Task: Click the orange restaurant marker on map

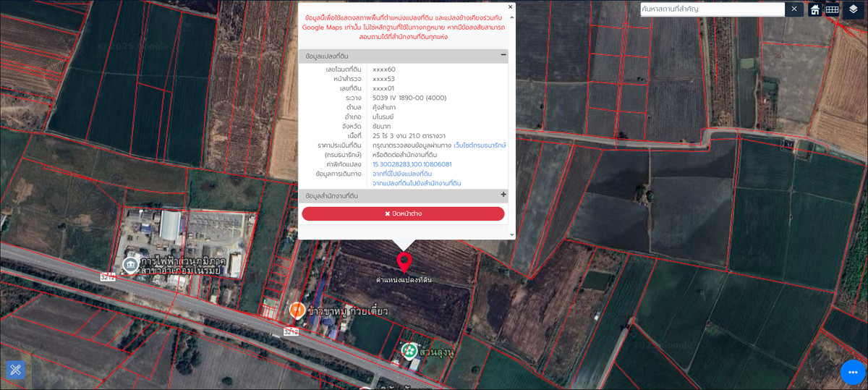Action: [297, 310]
